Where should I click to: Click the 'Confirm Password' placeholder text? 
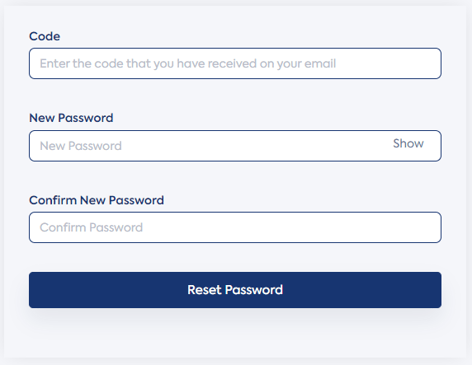pyautogui.click(x=91, y=227)
